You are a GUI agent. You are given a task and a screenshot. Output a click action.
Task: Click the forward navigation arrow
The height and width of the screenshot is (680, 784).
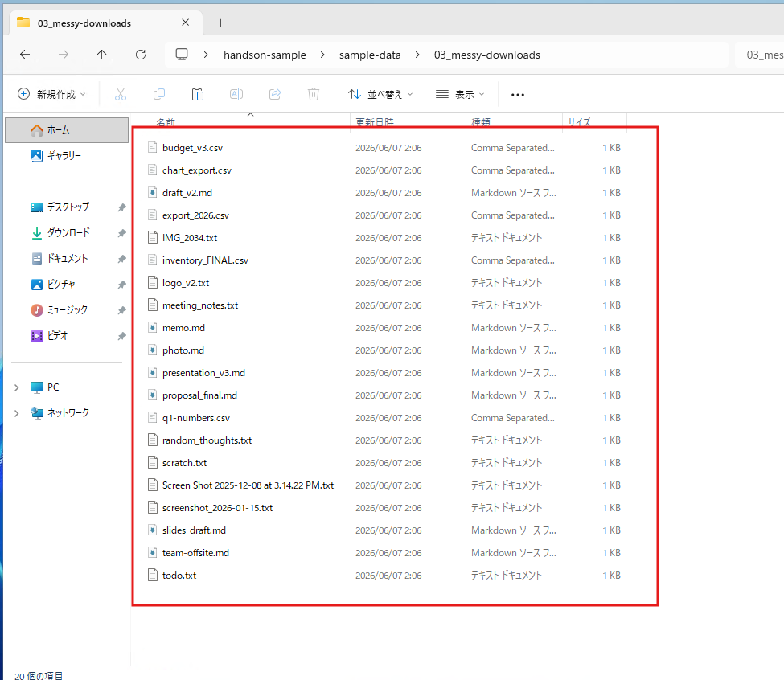point(64,55)
